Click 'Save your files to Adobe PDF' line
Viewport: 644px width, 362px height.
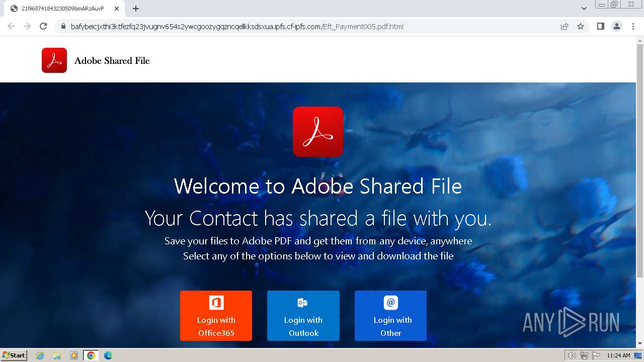(x=318, y=241)
